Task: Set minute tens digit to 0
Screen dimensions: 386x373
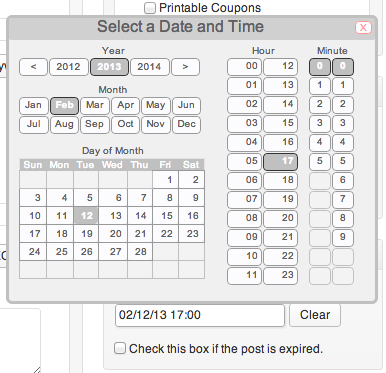Action: (320, 67)
